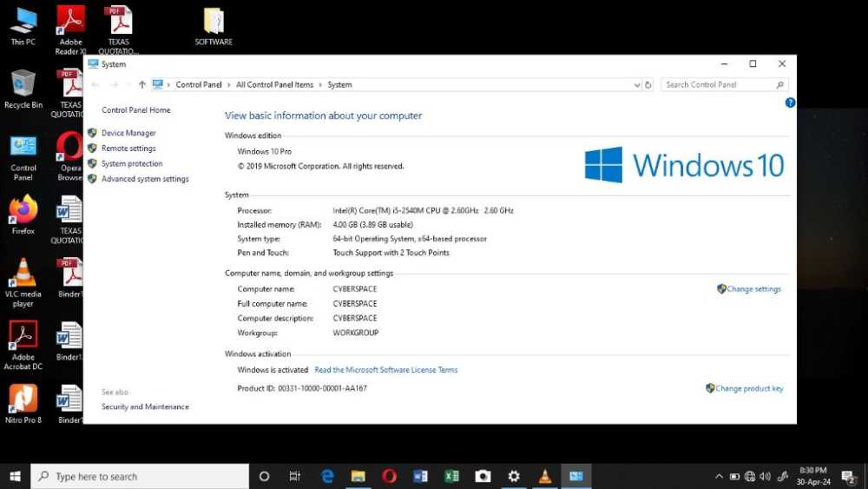The height and width of the screenshot is (489, 868).
Task: Refresh the System window
Action: (648, 85)
